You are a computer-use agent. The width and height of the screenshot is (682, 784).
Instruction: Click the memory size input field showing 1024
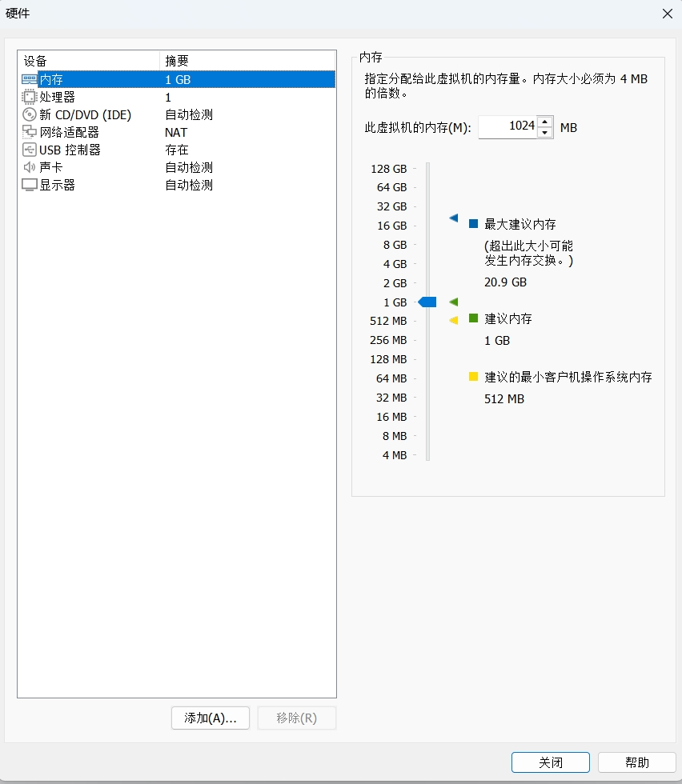pyautogui.click(x=507, y=127)
